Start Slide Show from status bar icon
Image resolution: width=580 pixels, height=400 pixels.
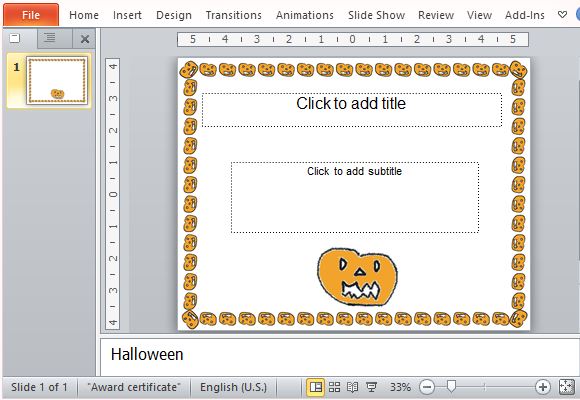point(371,387)
